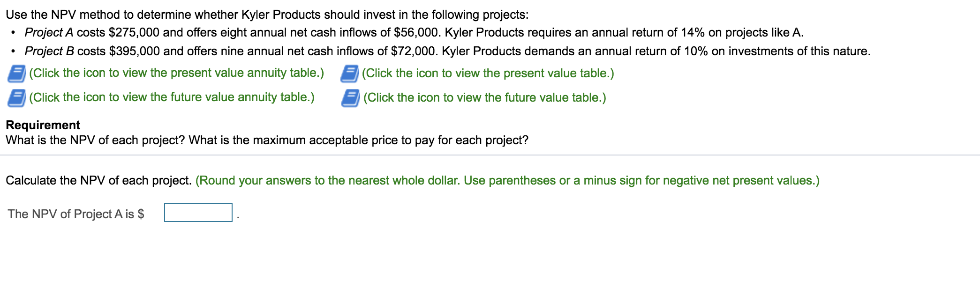980x281 pixels.
Task: Click the present value table book icon
Action: (x=350, y=73)
